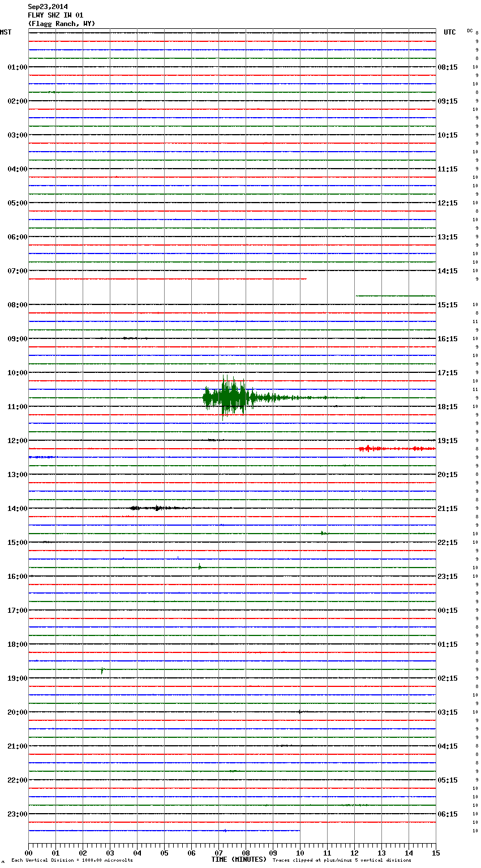Click minute "13" on the bottom axis
This screenshot has height=868, width=481.
tap(381, 853)
